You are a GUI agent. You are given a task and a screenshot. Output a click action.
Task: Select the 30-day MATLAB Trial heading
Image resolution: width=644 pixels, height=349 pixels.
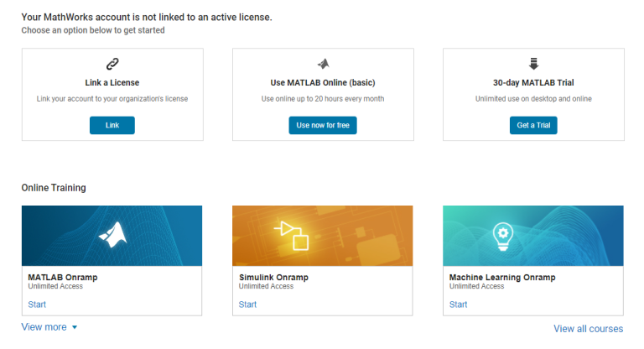(x=533, y=82)
